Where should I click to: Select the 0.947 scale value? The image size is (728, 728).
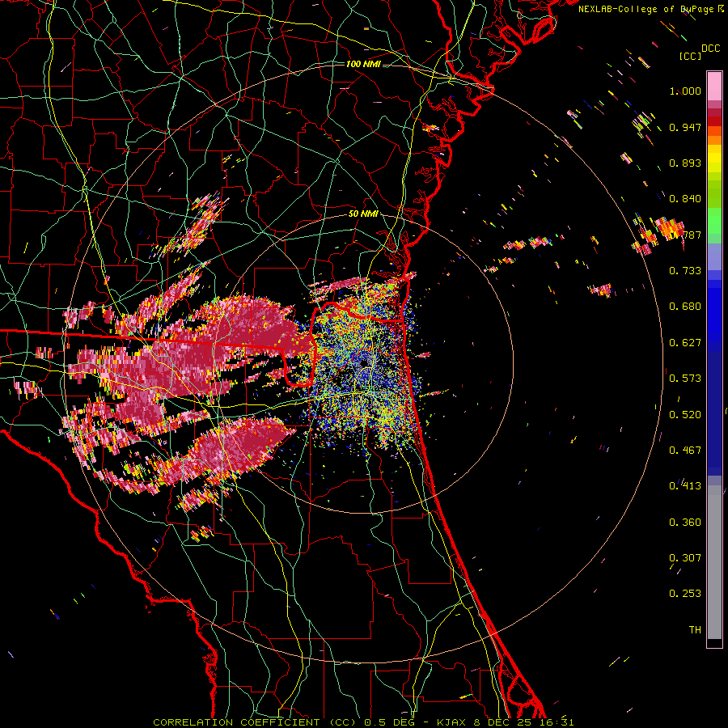(685, 127)
